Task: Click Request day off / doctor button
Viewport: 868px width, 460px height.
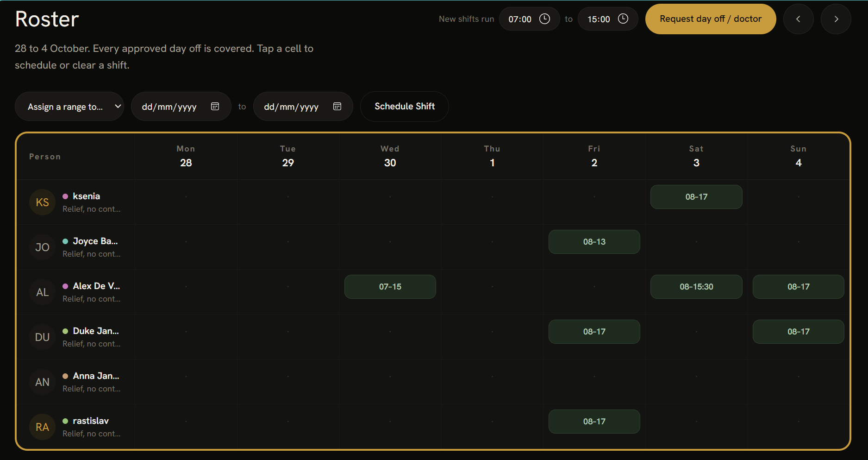Action: click(711, 19)
